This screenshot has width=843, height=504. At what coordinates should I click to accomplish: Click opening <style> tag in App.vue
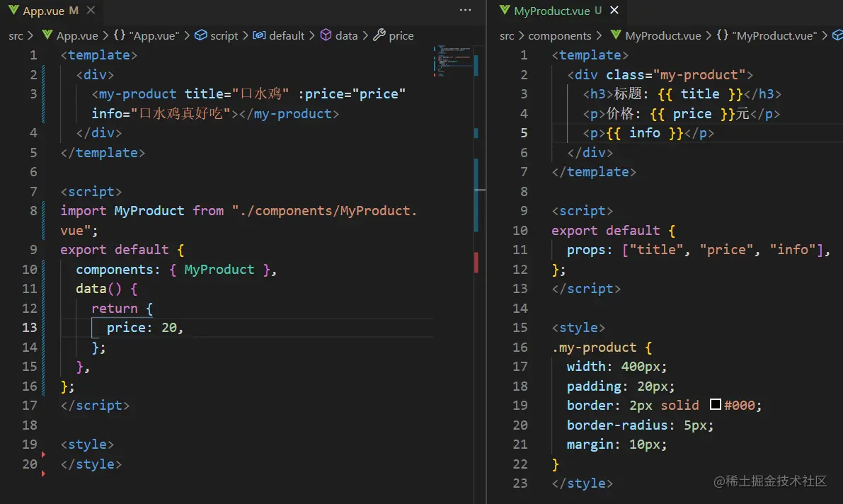[x=87, y=445]
